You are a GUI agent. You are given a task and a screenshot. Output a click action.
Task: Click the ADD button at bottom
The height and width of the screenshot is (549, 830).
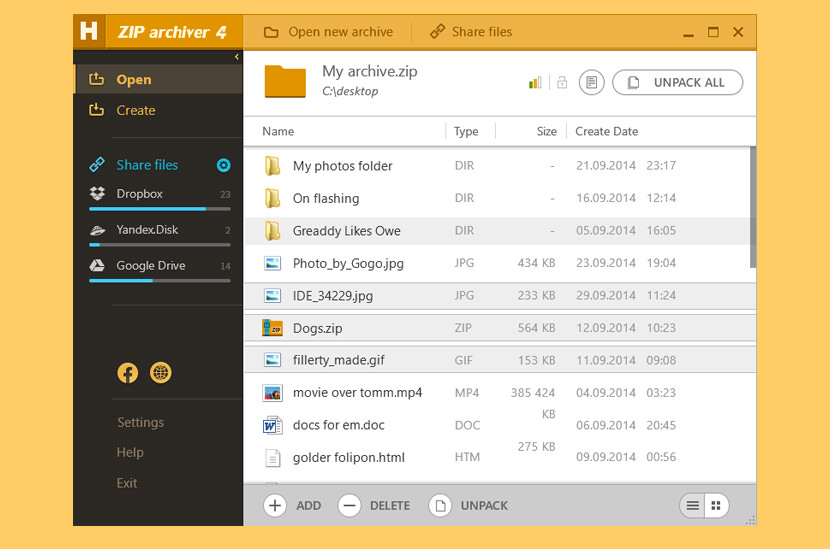[x=293, y=506]
